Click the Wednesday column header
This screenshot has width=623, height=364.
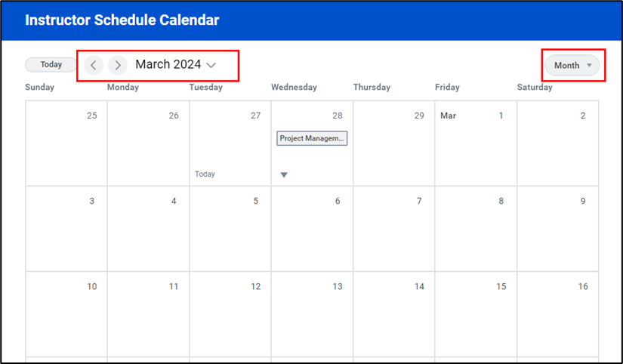coord(294,87)
